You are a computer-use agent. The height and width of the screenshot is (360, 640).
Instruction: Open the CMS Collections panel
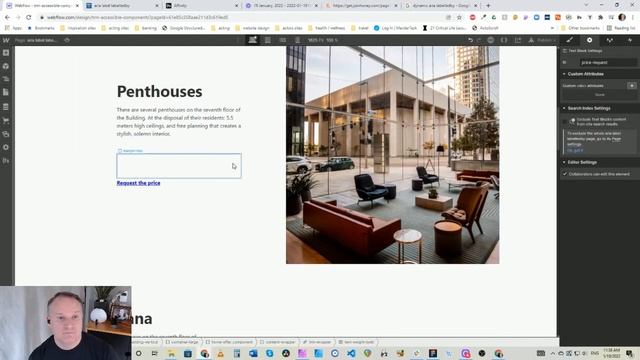point(6,107)
